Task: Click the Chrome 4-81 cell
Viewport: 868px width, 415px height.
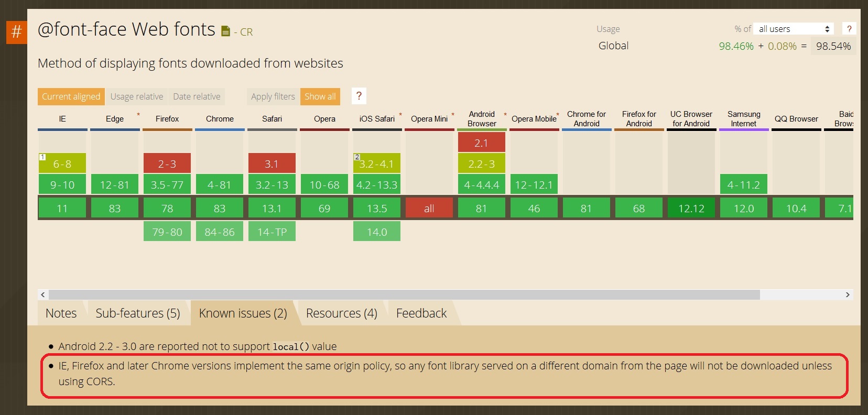Action: [220, 184]
